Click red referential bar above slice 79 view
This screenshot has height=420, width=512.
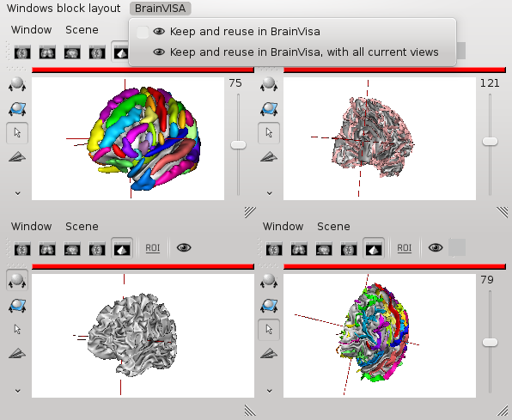[394, 267]
